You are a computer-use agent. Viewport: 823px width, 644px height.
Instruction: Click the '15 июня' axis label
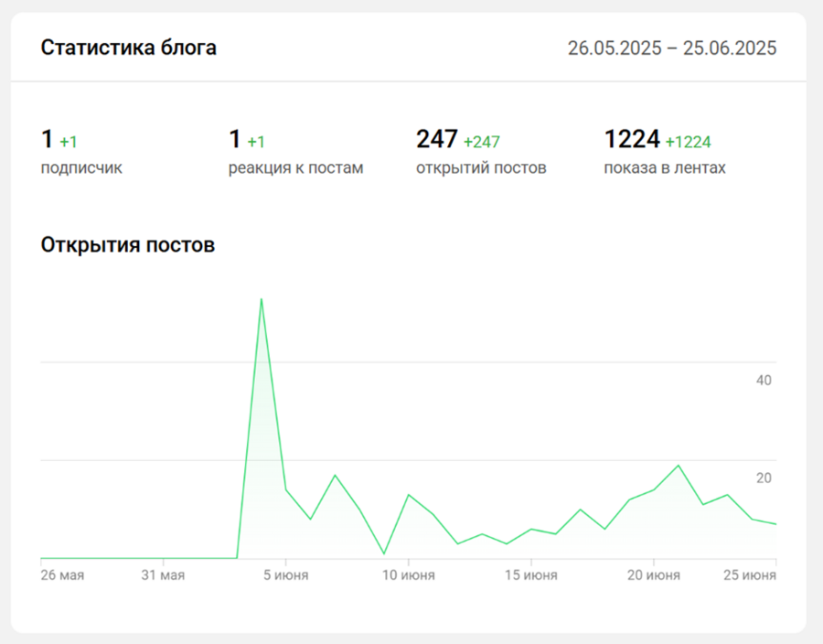pos(531,575)
